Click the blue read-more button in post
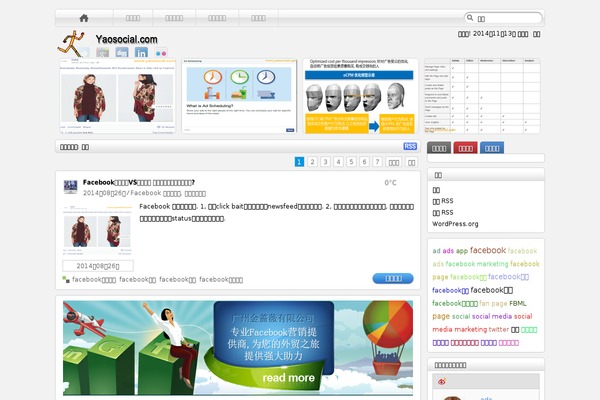Screen dimensions: 600x400 [393, 278]
